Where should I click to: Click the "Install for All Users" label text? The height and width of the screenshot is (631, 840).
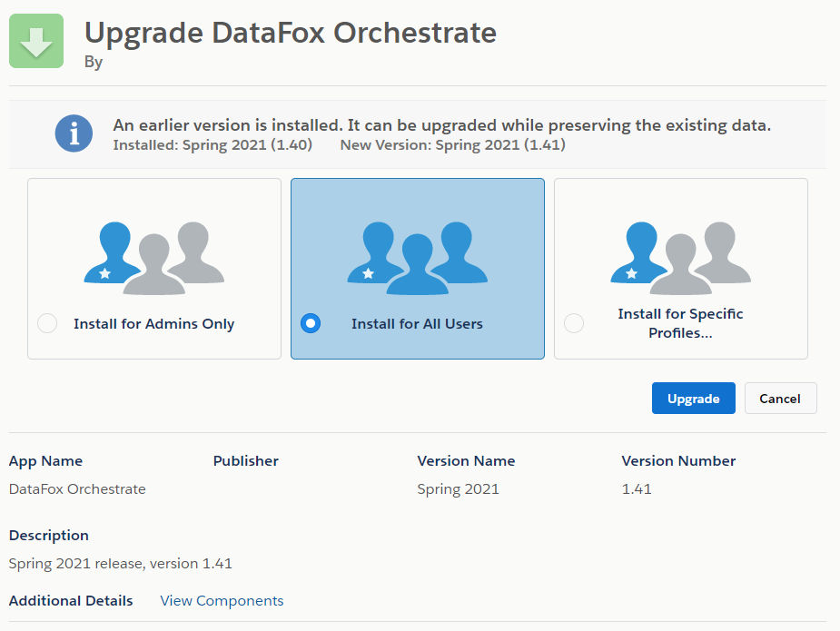(417, 324)
